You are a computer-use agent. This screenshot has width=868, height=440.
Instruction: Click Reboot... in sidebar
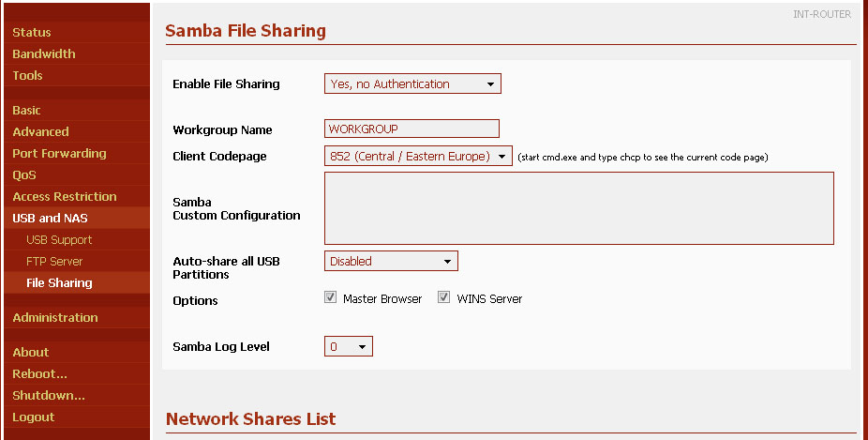pyautogui.click(x=77, y=374)
